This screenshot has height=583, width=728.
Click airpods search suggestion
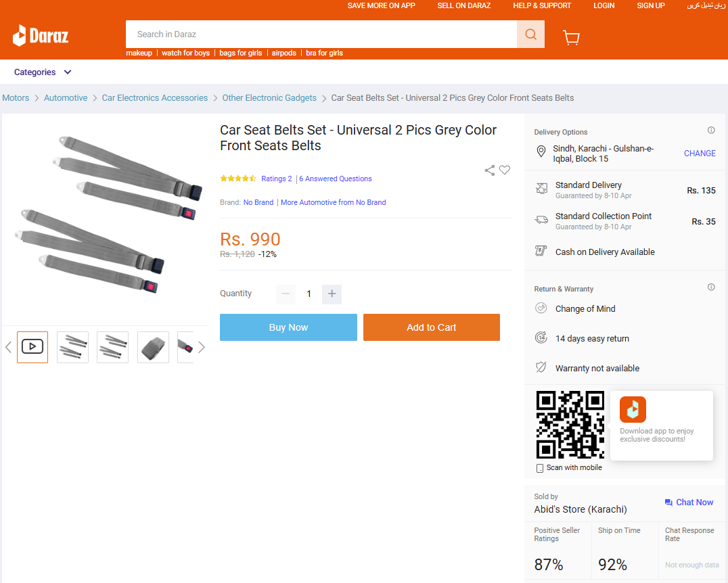[283, 53]
